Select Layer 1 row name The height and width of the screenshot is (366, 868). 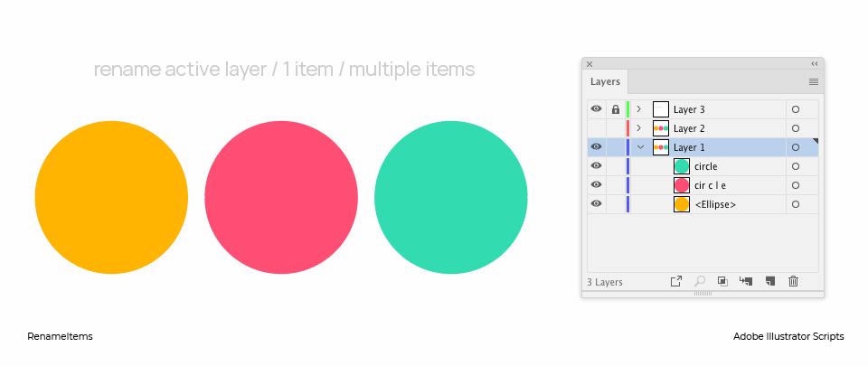click(x=689, y=147)
